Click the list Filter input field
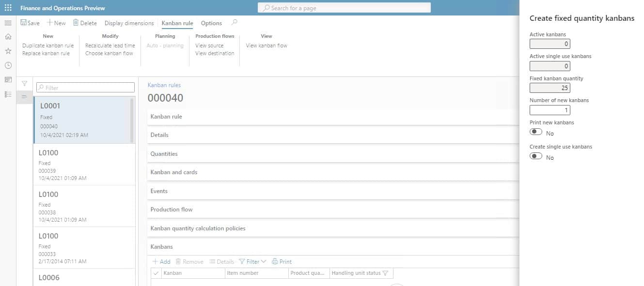Viewport: 644px width, 286px height. coord(86,88)
